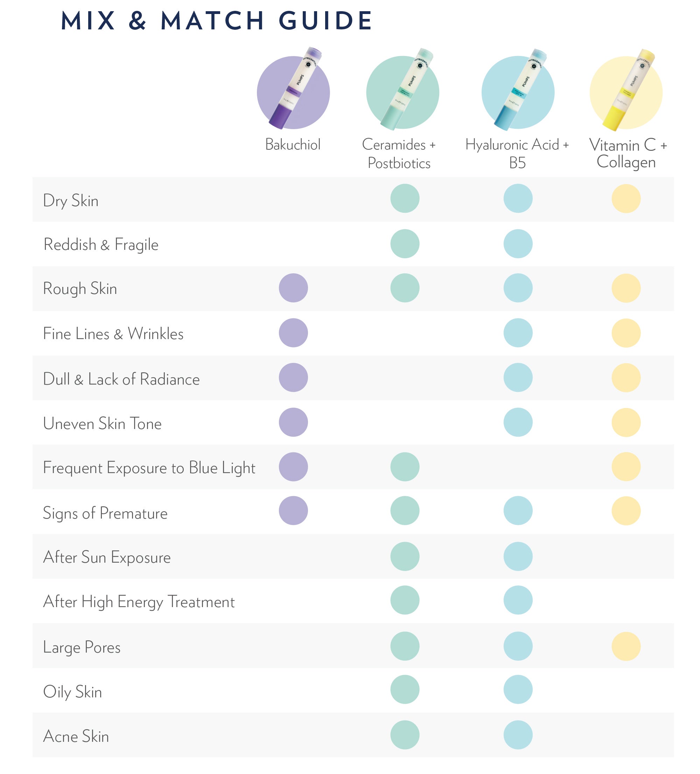Click yellow dot in Large Pores row
The height and width of the screenshot is (774, 700).
[x=626, y=647]
